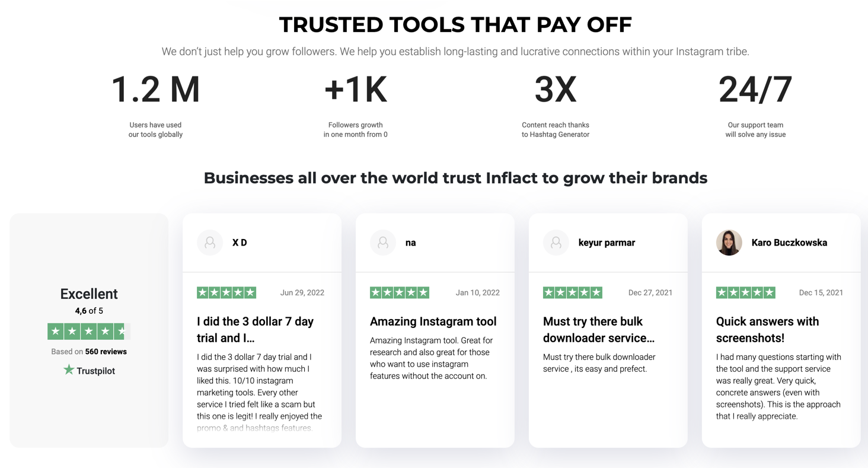This screenshot has width=868, height=468.
Task: Click keyur parmar's placeholder avatar icon
Action: pyautogui.click(x=556, y=243)
